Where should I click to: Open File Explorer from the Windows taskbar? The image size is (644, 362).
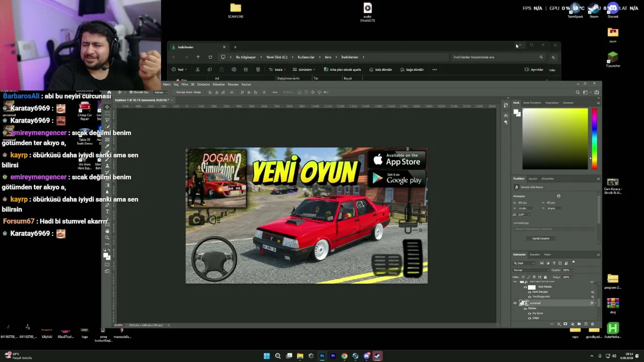300,356
